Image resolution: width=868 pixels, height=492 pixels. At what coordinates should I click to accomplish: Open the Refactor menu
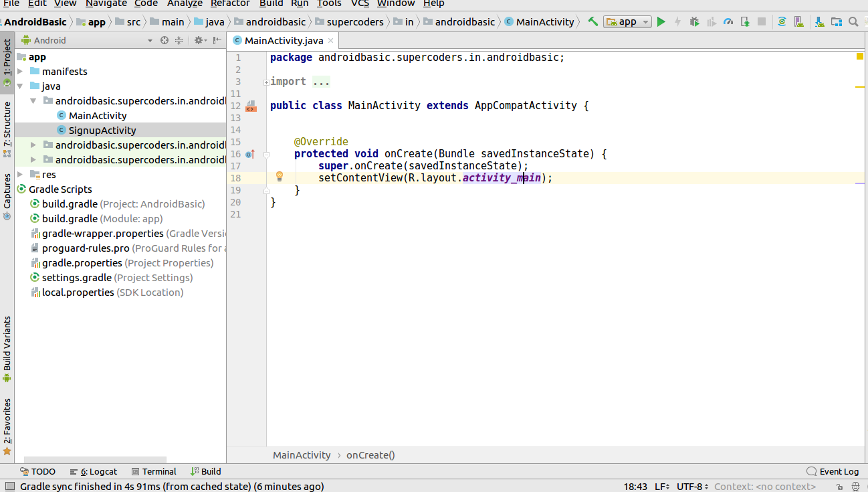(x=230, y=4)
